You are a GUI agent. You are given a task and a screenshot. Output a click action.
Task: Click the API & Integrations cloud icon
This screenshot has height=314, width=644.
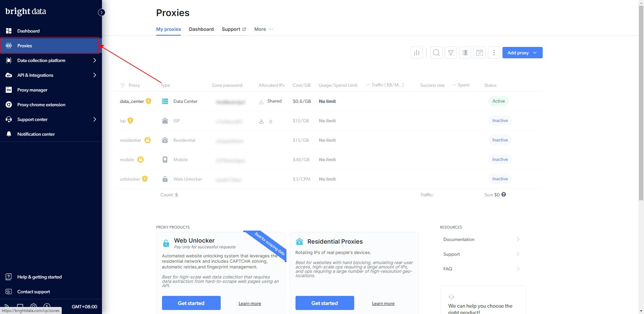[9, 75]
